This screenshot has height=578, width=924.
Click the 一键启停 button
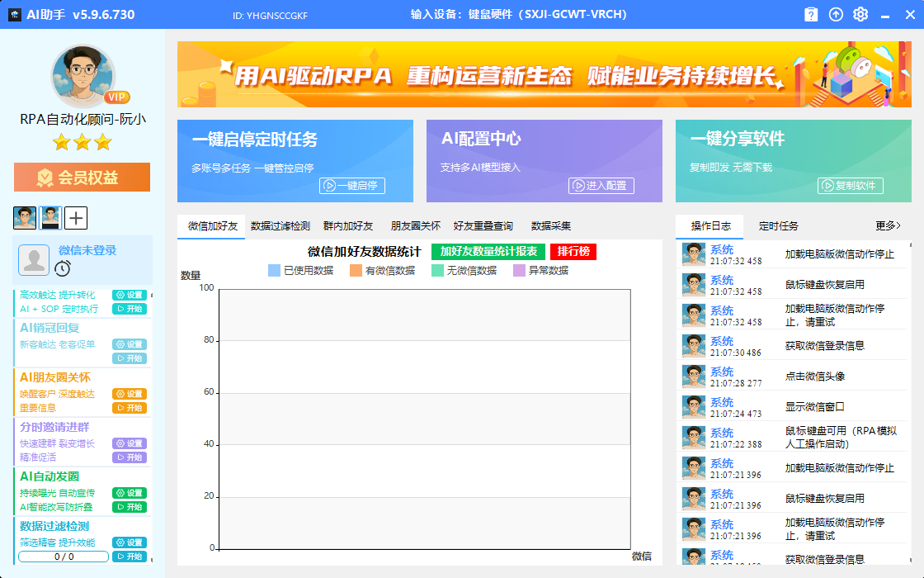351,186
